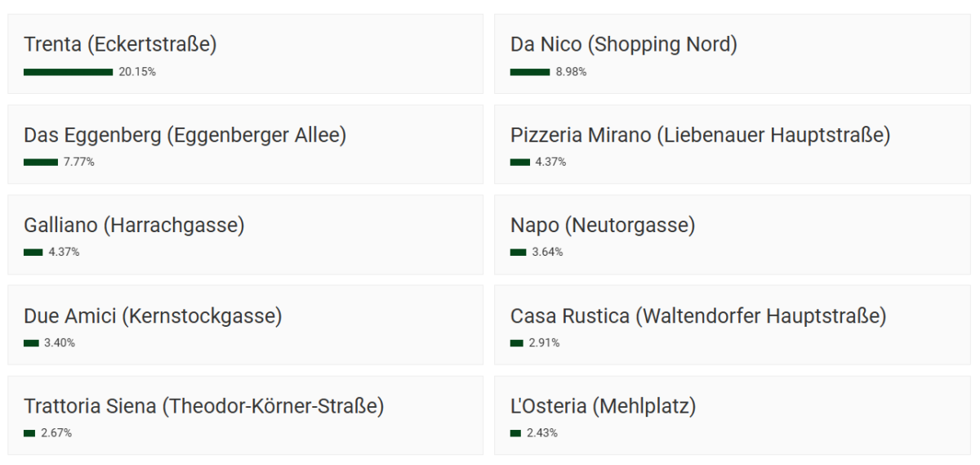The width and height of the screenshot is (980, 465).
Task: Click Galliano's 4.37% percentage label
Action: click(64, 253)
